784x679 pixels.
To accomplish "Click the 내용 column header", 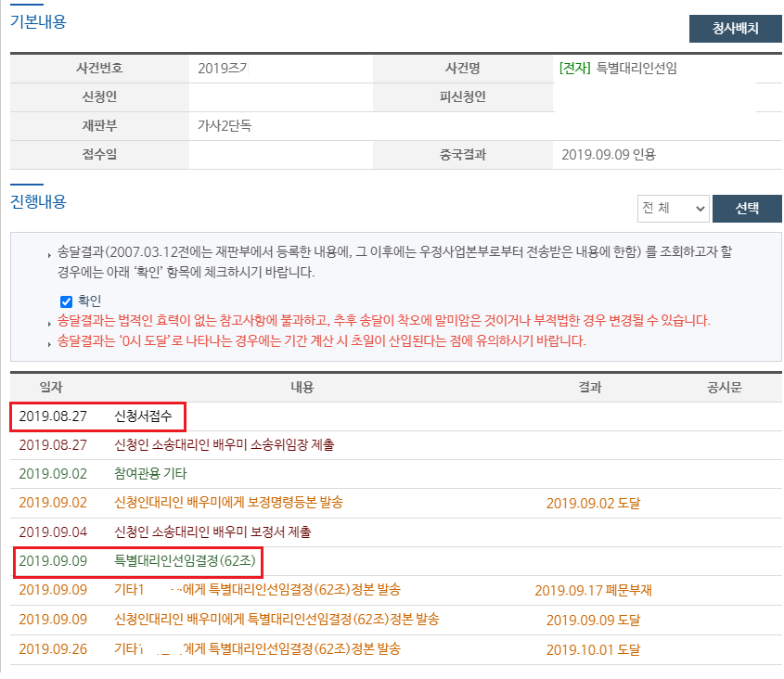I will point(302,387).
